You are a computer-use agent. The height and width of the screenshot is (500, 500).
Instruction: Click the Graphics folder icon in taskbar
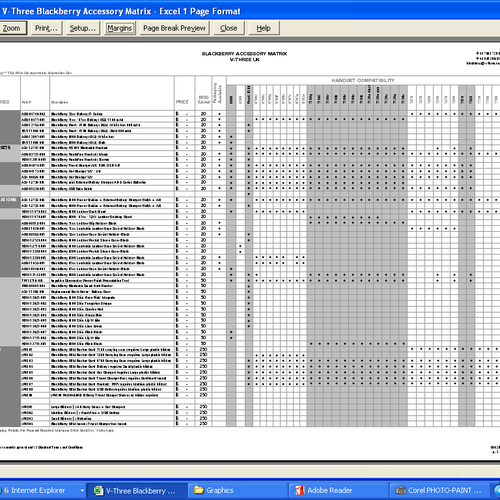(x=199, y=490)
